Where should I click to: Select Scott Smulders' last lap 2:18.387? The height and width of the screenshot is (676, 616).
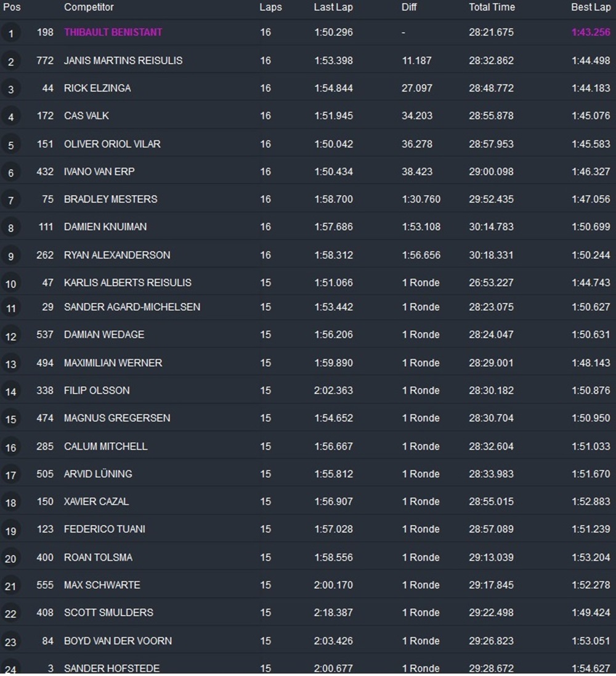point(333,613)
